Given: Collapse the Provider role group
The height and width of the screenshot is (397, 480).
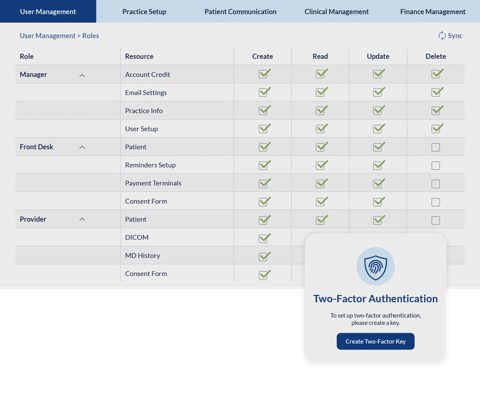Looking at the screenshot, I should tap(82, 219).
